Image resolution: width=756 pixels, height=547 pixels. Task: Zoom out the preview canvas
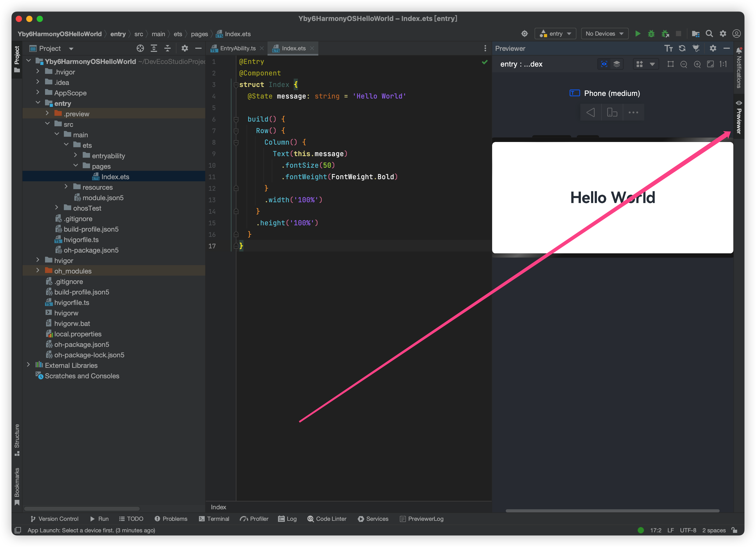click(684, 64)
